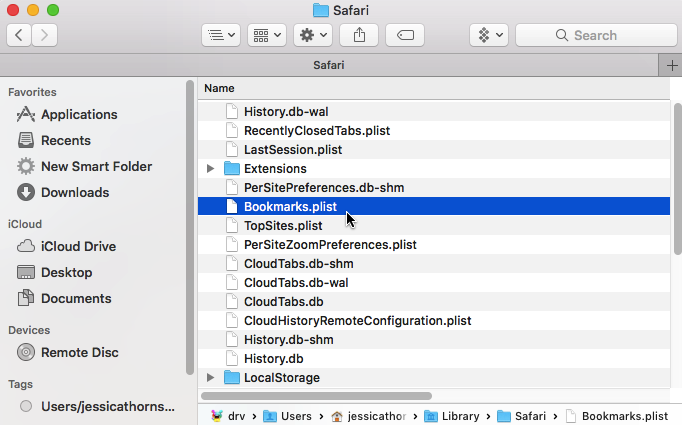Click the Share toolbar button
This screenshot has height=425, width=682.
coord(359,35)
